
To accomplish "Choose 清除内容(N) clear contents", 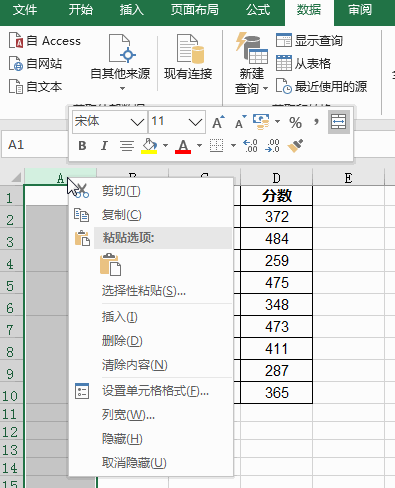I will point(150,365).
